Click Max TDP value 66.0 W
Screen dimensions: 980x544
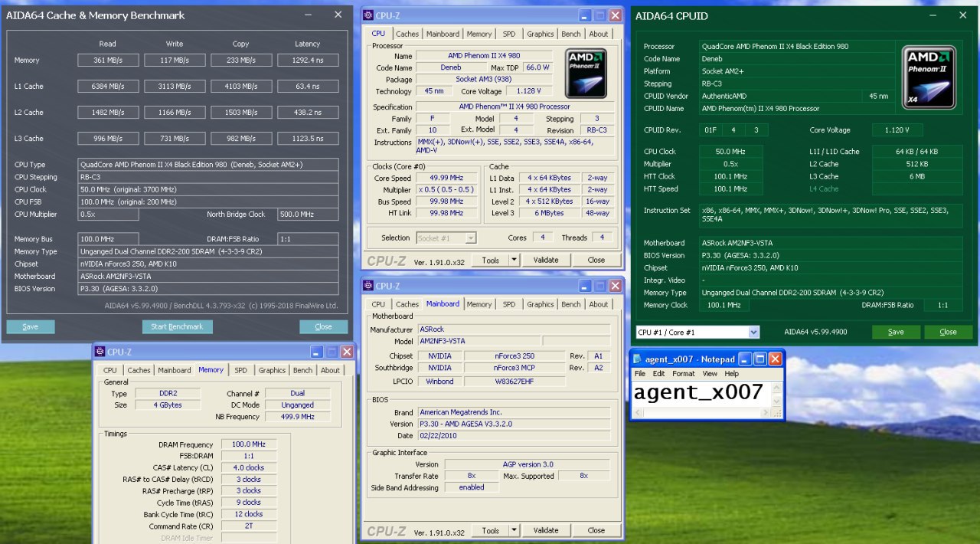(537, 67)
